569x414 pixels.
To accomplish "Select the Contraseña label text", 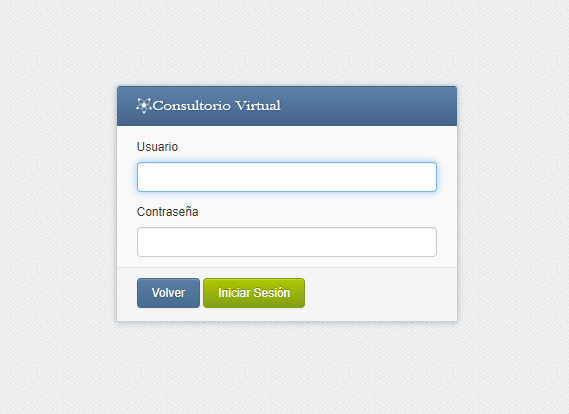I will pos(167,212).
